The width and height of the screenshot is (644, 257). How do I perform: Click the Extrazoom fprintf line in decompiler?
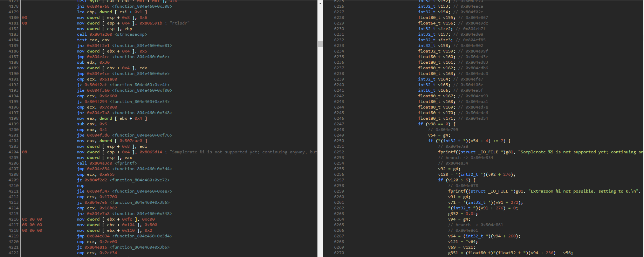point(543,191)
